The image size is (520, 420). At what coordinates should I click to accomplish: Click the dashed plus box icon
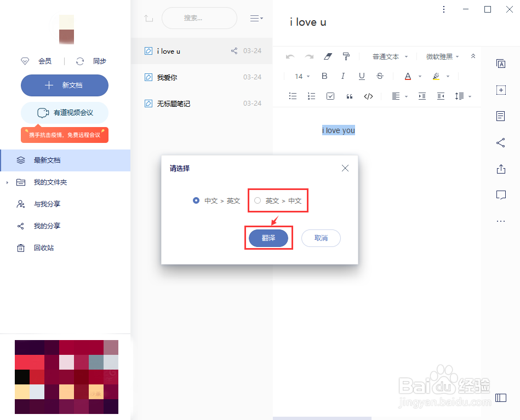pos(501,90)
